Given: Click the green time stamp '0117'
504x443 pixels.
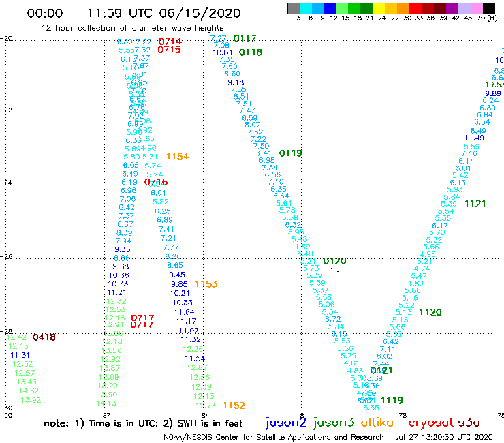Looking at the screenshot, I should coord(245,39).
